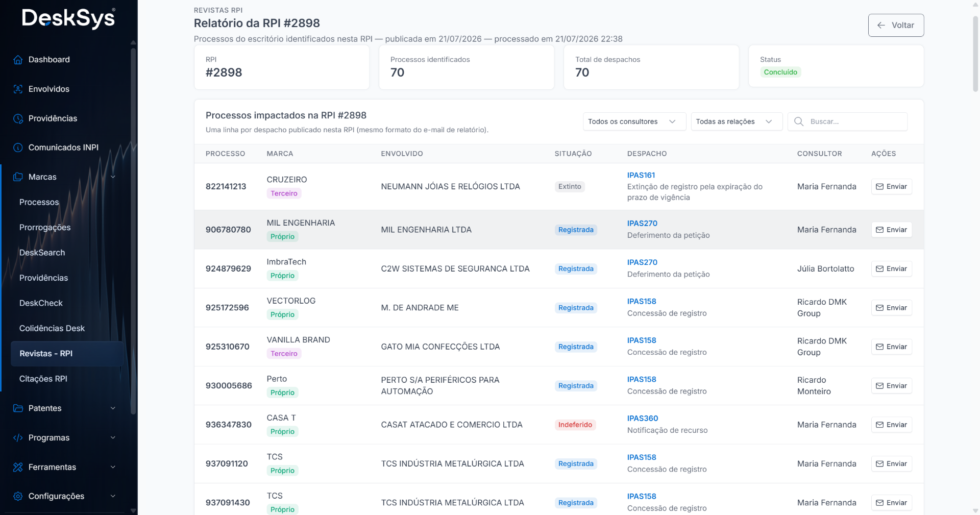
Task: Click the Comunicados INPI info icon
Action: pos(18,148)
